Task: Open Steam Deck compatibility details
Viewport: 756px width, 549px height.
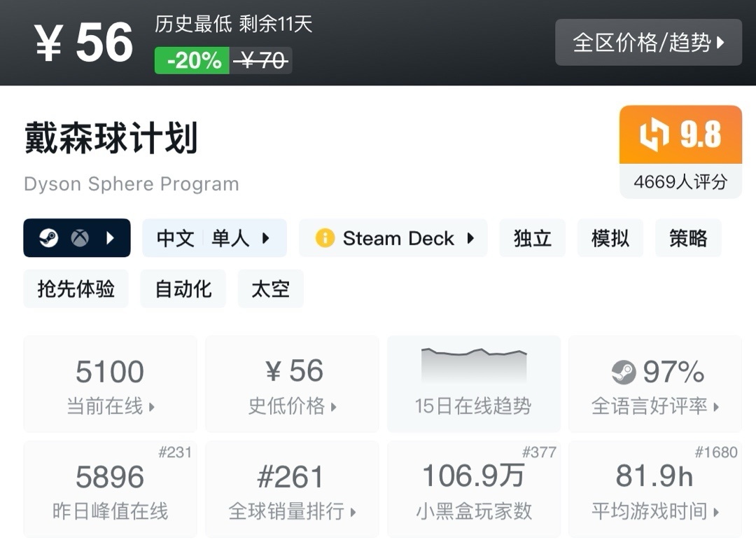Action: click(x=393, y=238)
